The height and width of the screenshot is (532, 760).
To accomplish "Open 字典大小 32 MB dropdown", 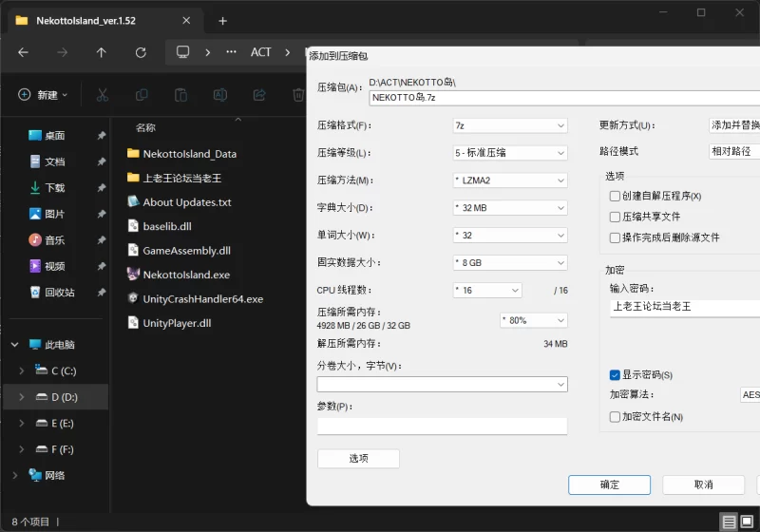I will [510, 208].
